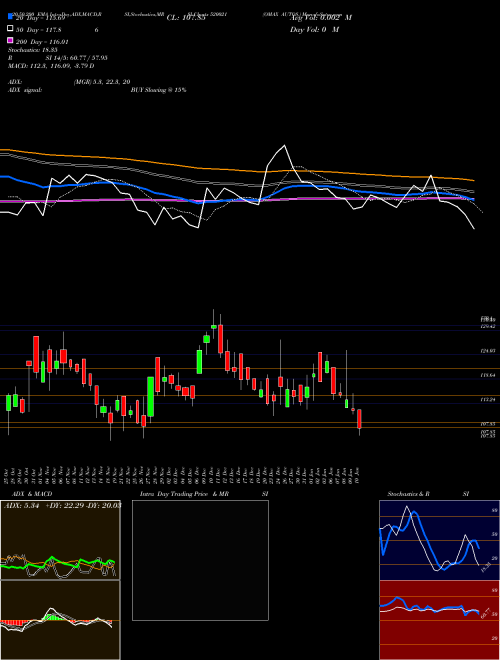500x660 pixels.
Task: Click the 'Day Vol: 0 M' label
Action: click(x=314, y=30)
